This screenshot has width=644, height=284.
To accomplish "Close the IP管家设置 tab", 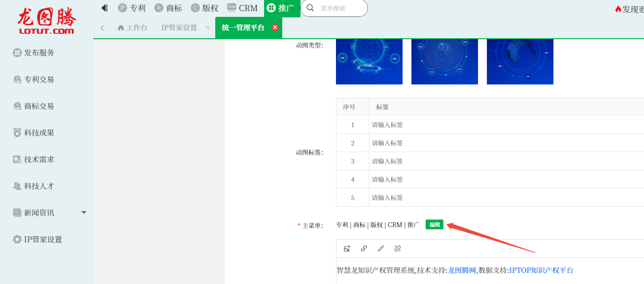I will [x=208, y=28].
